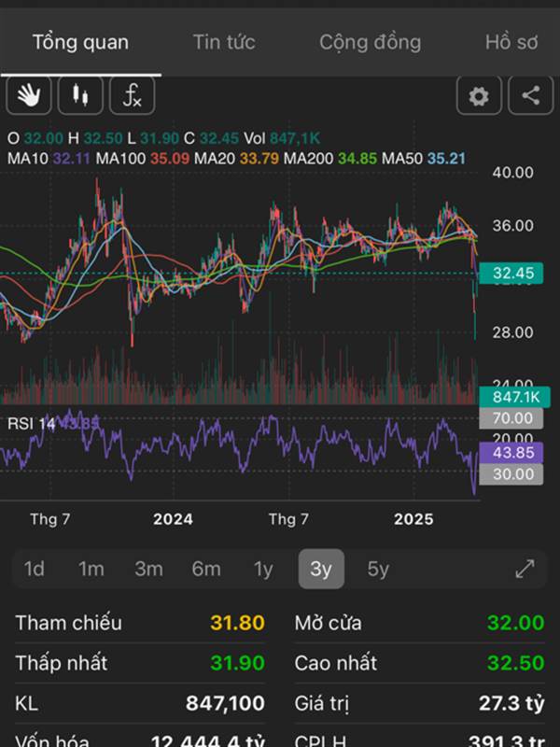The image size is (560, 747).
Task: Open the fx indicators icon
Action: point(133,95)
